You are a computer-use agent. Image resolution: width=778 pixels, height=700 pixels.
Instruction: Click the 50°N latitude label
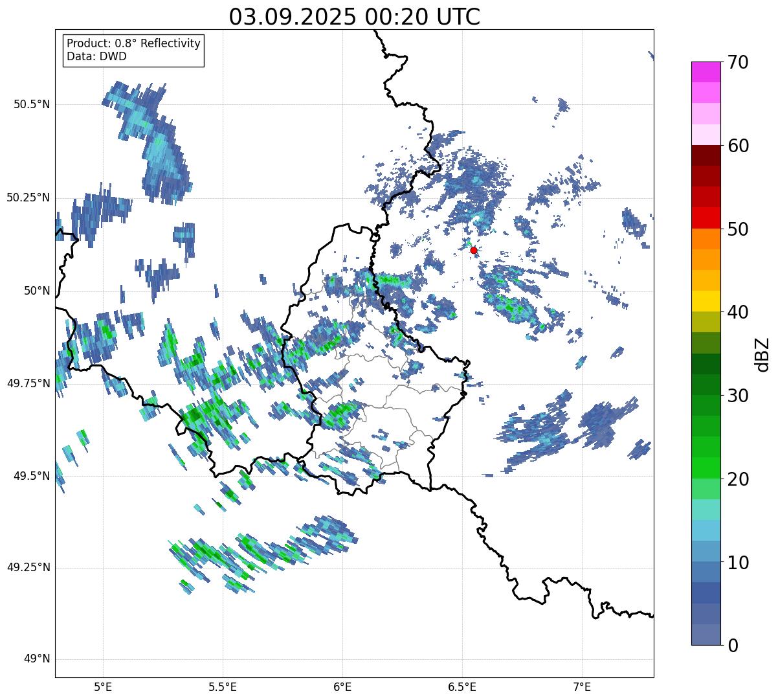(x=37, y=291)
